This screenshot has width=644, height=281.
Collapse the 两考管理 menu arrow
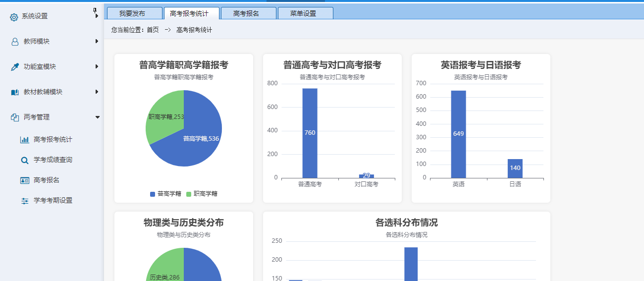(97, 117)
